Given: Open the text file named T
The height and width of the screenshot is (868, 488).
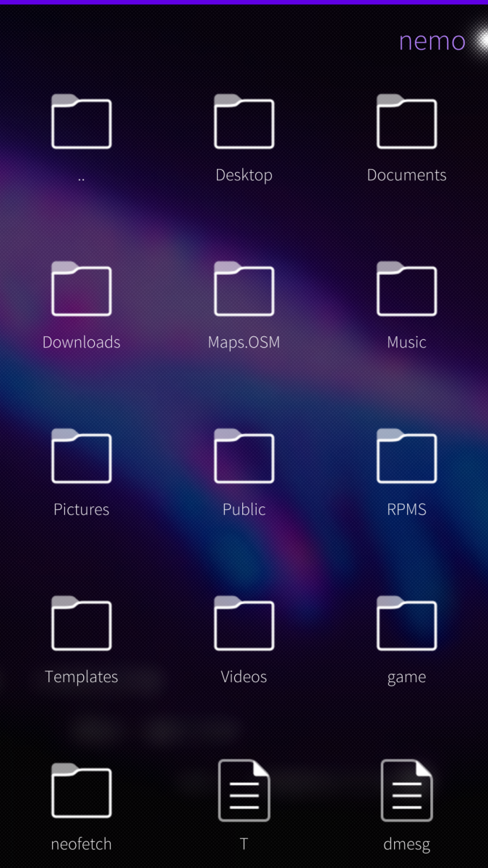Looking at the screenshot, I should pos(244,791).
